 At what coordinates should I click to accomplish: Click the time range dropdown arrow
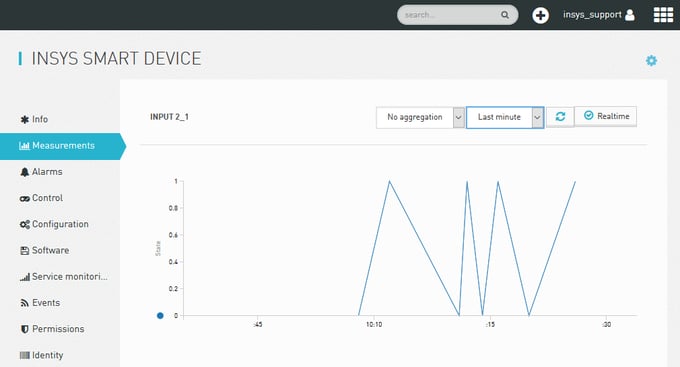[537, 118]
